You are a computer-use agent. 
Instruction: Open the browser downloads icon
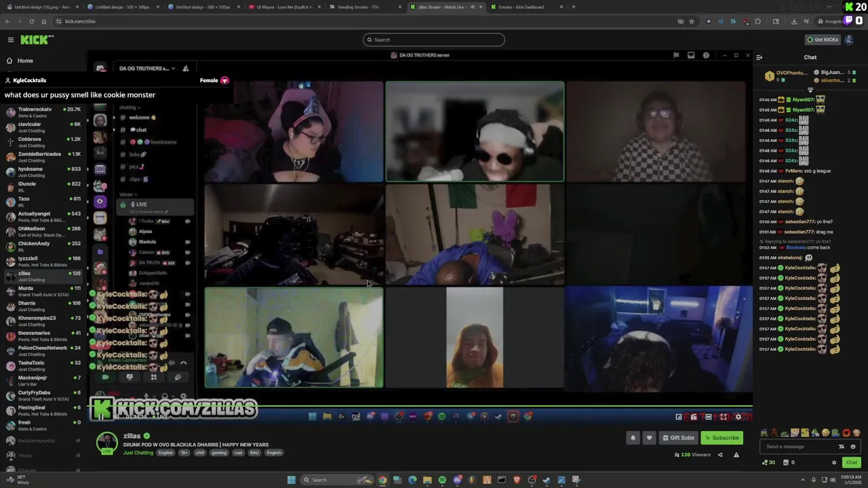[x=794, y=21]
